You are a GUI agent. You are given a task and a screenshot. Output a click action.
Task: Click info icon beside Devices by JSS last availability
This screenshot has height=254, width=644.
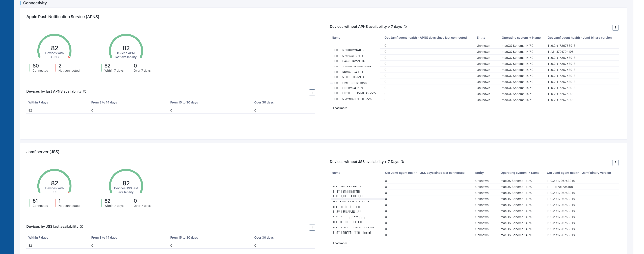coord(82,227)
